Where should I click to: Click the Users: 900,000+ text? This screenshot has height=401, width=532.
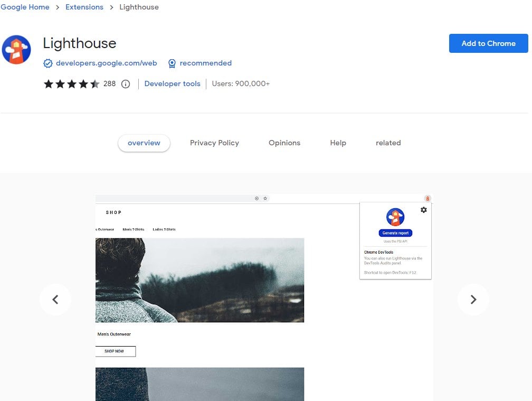tap(241, 83)
